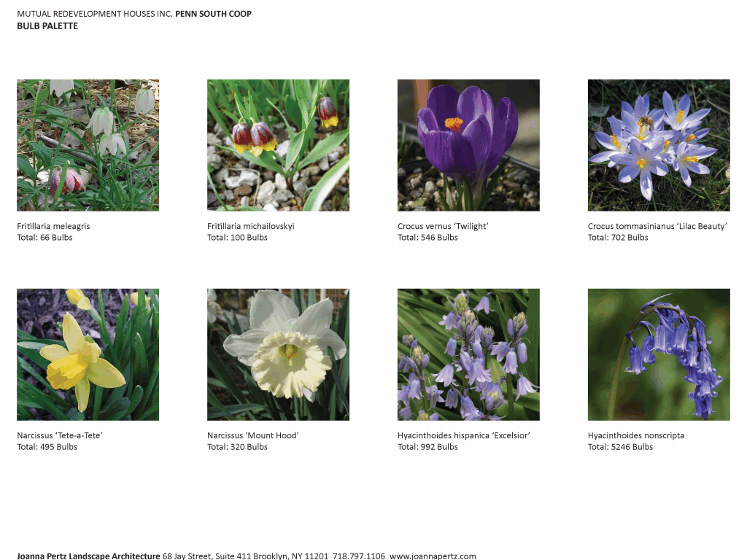The height and width of the screenshot is (560, 747).
Task: Click the 'Narcissus 'Mount Hood'' caption label
Action: pyautogui.click(x=253, y=435)
